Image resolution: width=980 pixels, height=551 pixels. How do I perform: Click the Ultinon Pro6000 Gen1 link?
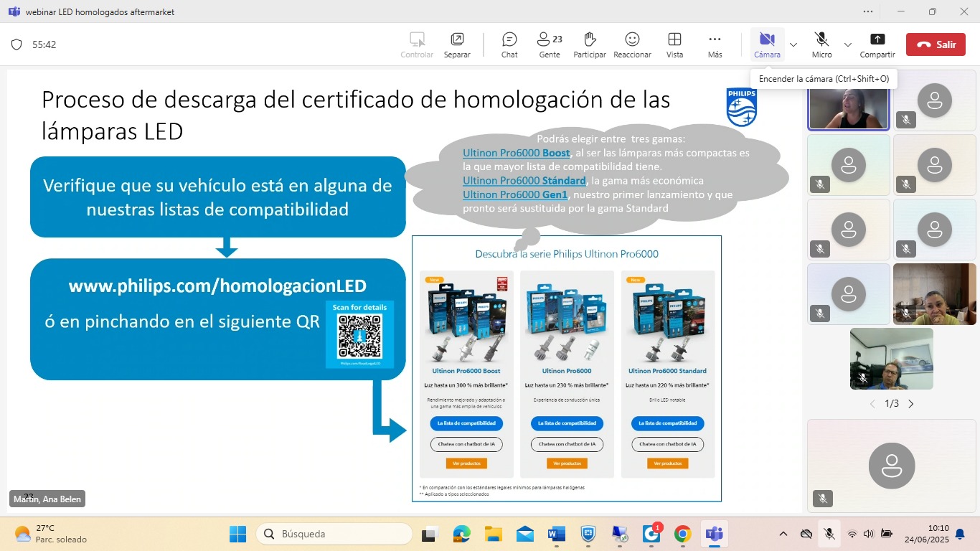click(515, 194)
